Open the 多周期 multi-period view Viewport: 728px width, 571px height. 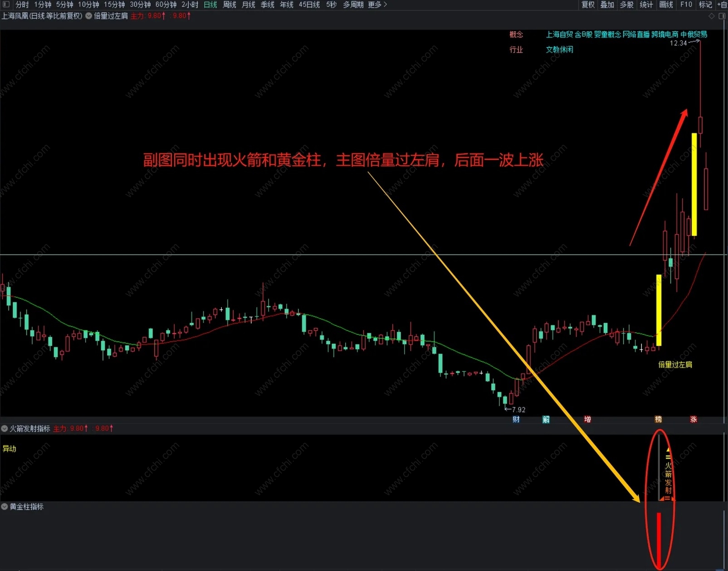[x=353, y=5]
